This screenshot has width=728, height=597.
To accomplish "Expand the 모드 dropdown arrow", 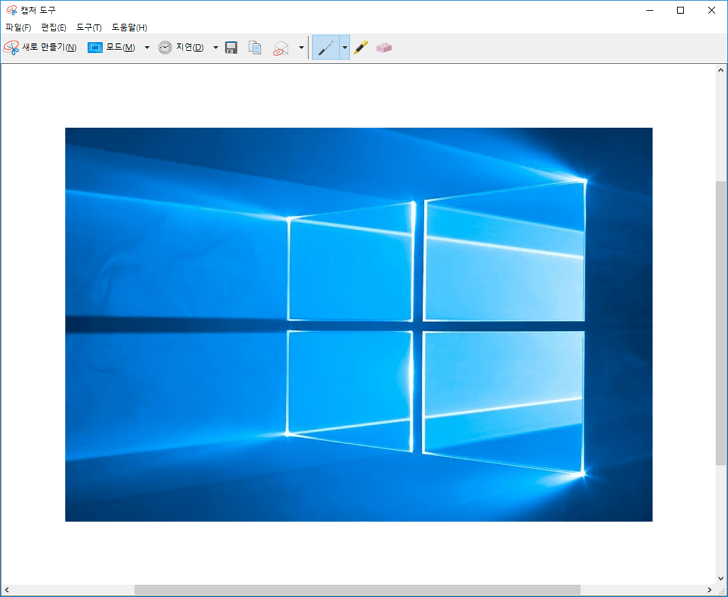I will pyautogui.click(x=147, y=47).
